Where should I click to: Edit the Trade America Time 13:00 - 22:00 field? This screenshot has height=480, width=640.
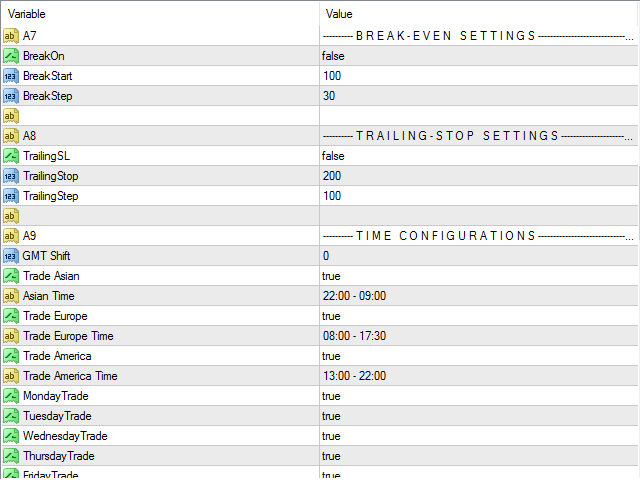(x=479, y=376)
